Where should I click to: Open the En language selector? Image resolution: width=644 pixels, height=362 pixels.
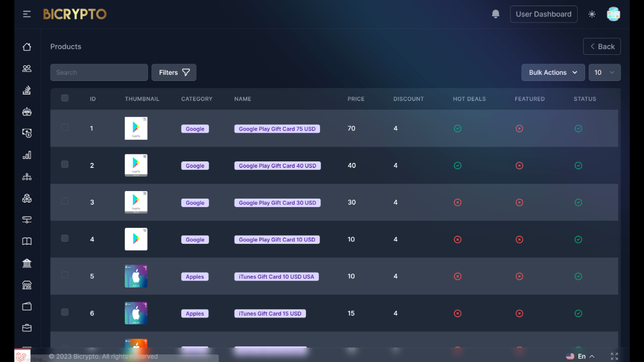[581, 356]
